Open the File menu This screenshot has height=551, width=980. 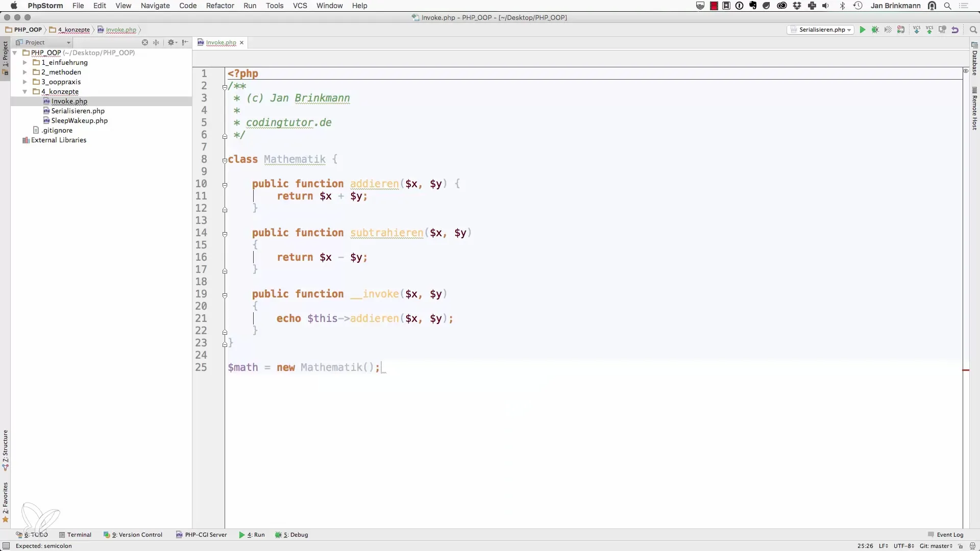[x=78, y=6]
